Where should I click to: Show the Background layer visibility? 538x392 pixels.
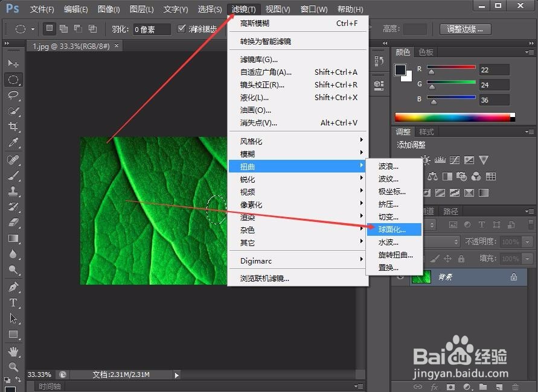tap(400, 277)
